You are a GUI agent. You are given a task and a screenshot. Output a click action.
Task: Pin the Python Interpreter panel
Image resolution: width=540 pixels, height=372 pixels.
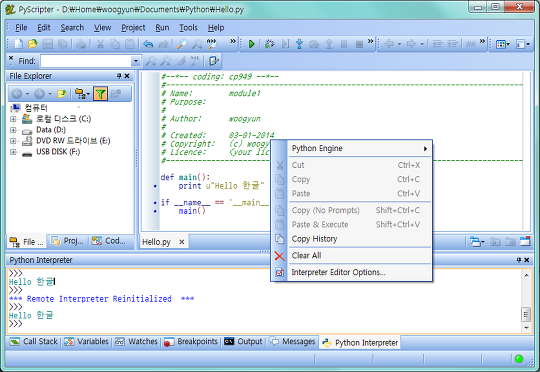(519, 260)
